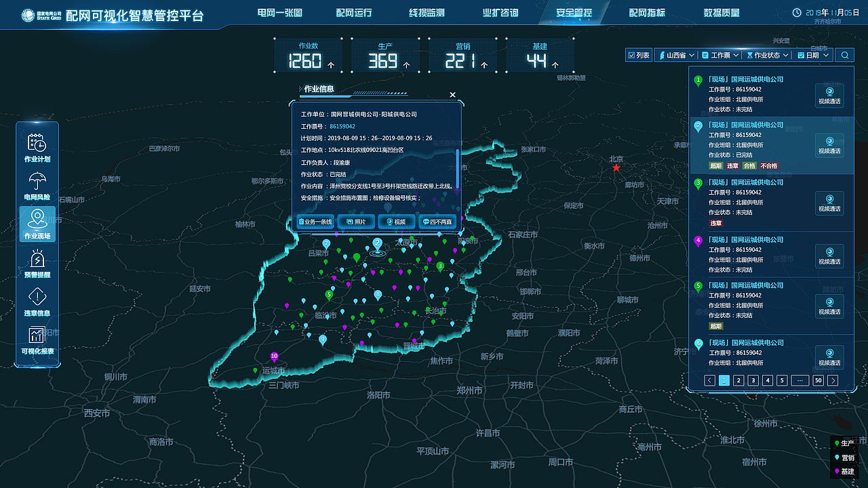Go to next page of list
The image size is (868, 488).
click(x=833, y=381)
